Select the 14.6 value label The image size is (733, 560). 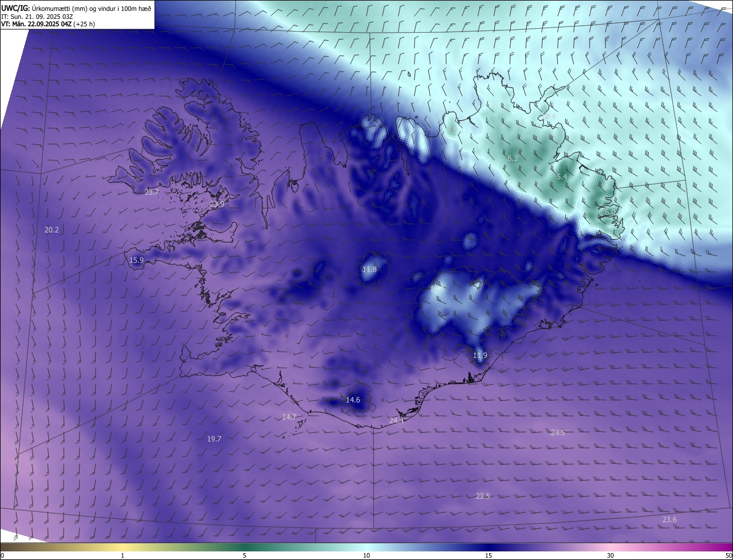(353, 400)
